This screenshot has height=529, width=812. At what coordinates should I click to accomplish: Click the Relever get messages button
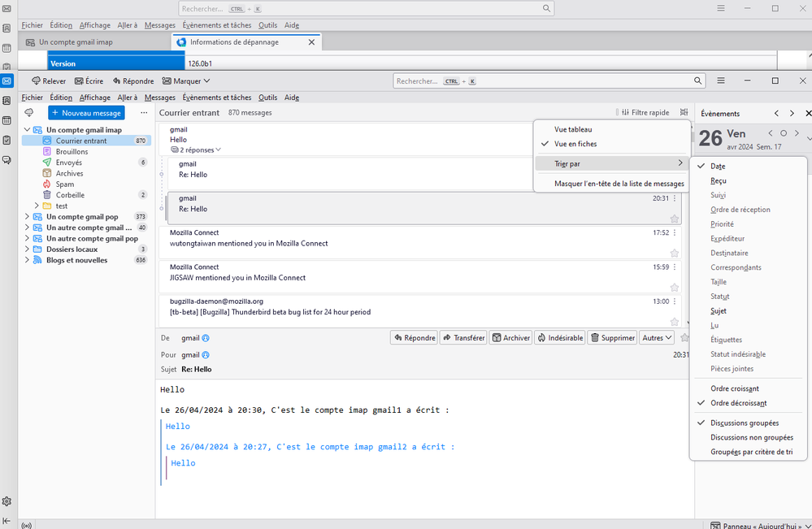pyautogui.click(x=49, y=81)
